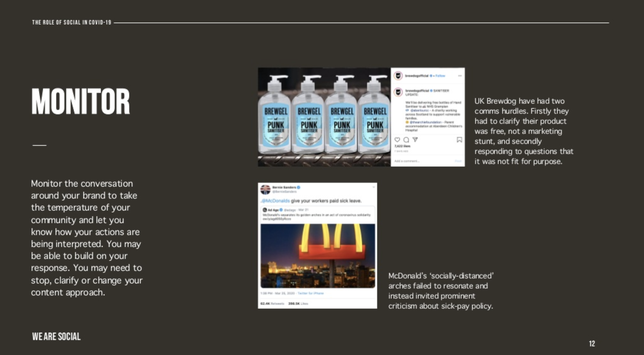Open the socially-distanced golden arches image
Image resolution: width=644 pixels, height=355 pixels.
(318, 256)
